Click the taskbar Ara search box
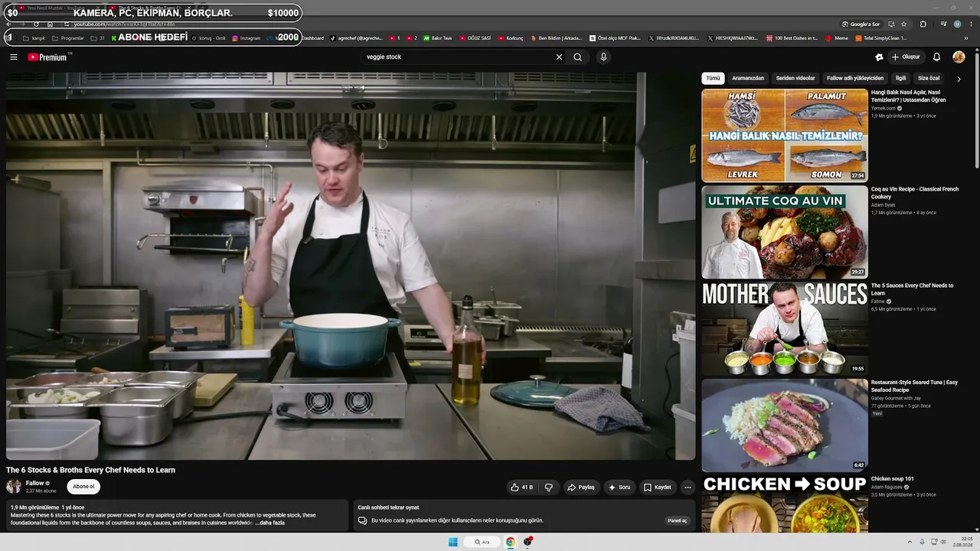Image resolution: width=980 pixels, height=551 pixels. 482,542
